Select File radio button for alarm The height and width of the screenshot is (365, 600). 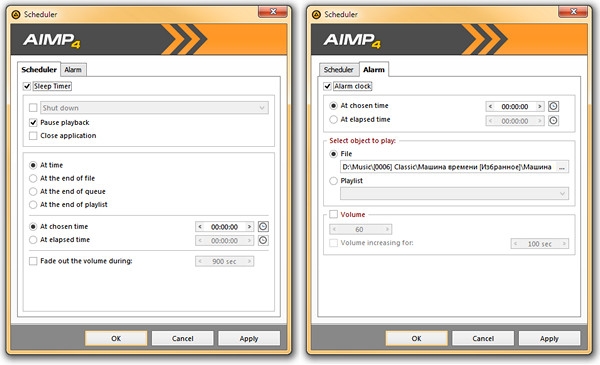334,154
